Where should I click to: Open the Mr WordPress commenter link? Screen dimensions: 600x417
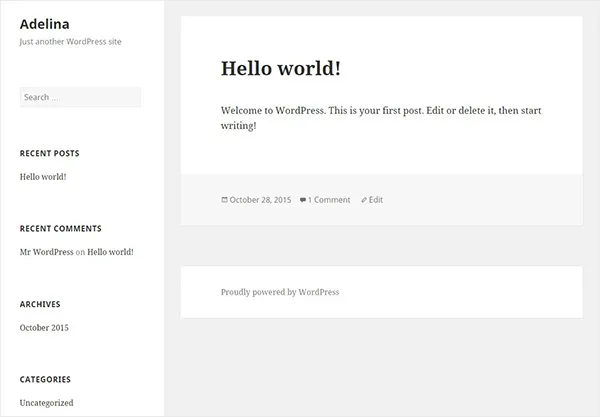pos(46,252)
